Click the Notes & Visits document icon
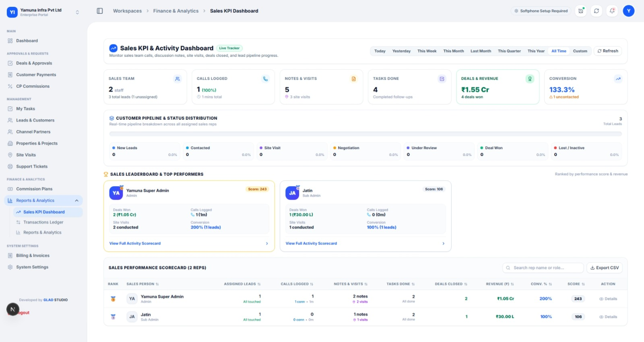The image size is (644, 342). pyautogui.click(x=354, y=79)
